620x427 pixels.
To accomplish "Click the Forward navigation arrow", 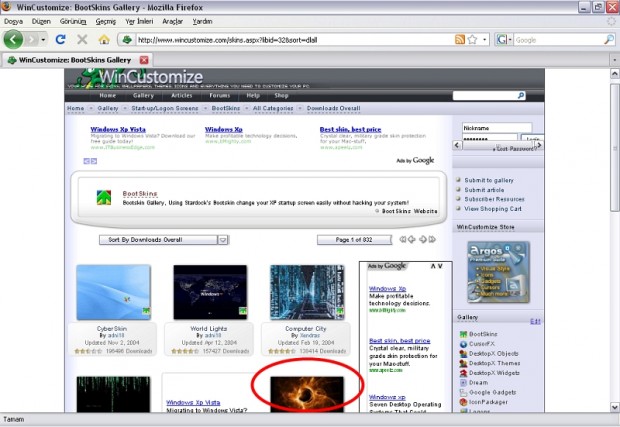I will (x=32, y=39).
